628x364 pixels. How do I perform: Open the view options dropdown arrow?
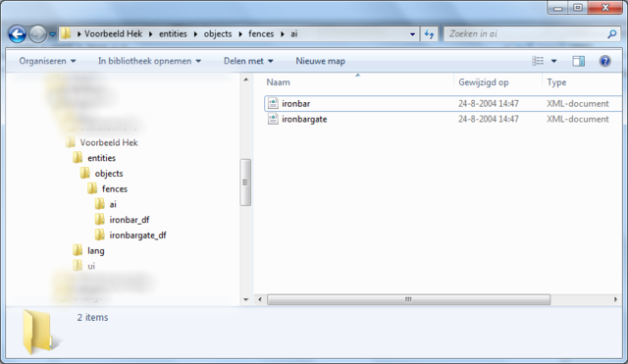[x=553, y=61]
